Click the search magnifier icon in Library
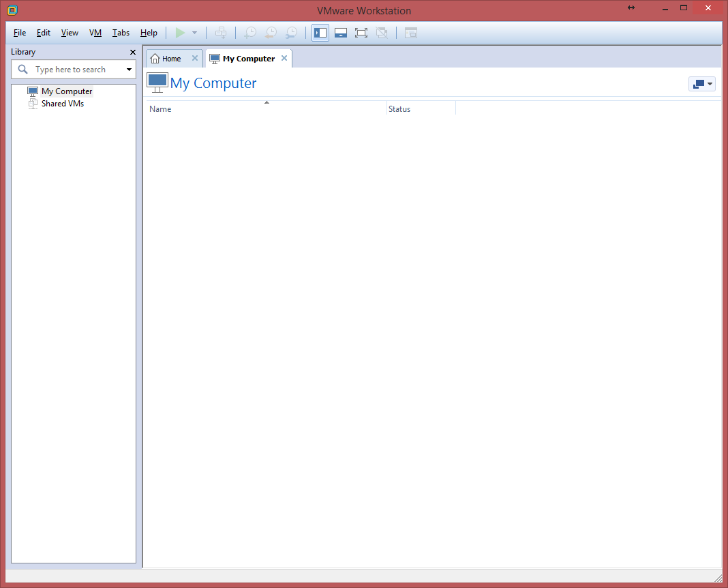This screenshot has height=588, width=728. click(22, 69)
